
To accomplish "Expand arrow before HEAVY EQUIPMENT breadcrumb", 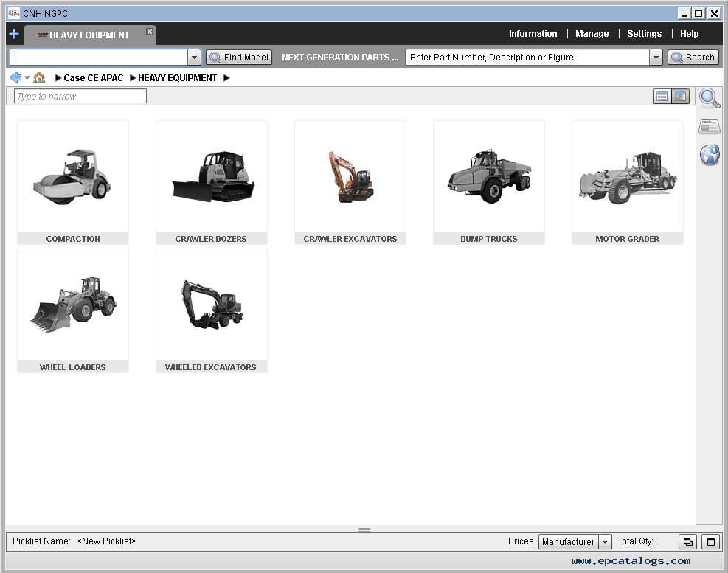I will pyautogui.click(x=133, y=78).
